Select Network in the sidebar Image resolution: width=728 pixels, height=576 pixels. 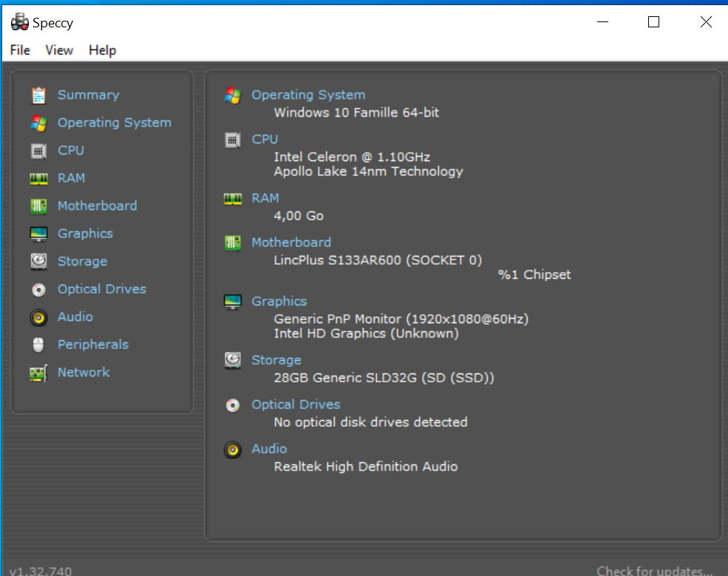(84, 372)
